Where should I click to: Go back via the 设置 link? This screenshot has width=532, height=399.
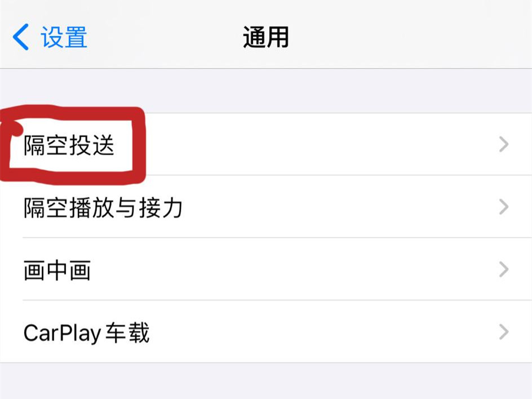(x=64, y=37)
